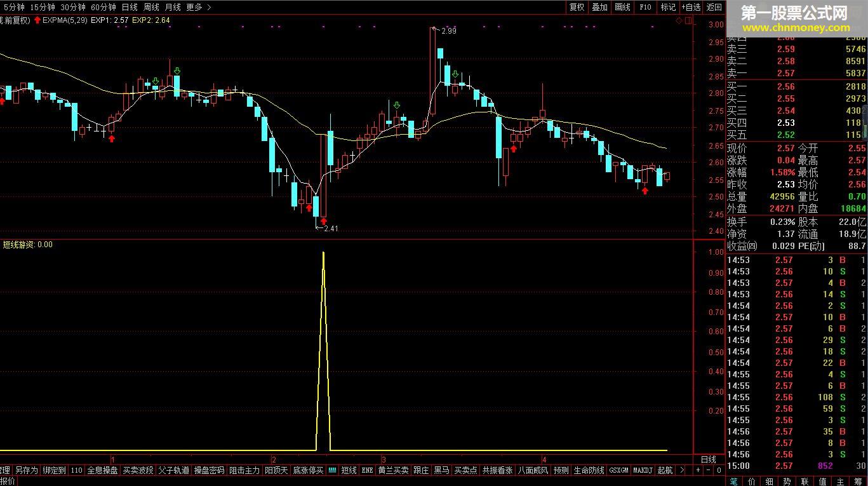Switch to the 笔 tick tab
The width and height of the screenshot is (868, 486).
pyautogui.click(x=734, y=482)
